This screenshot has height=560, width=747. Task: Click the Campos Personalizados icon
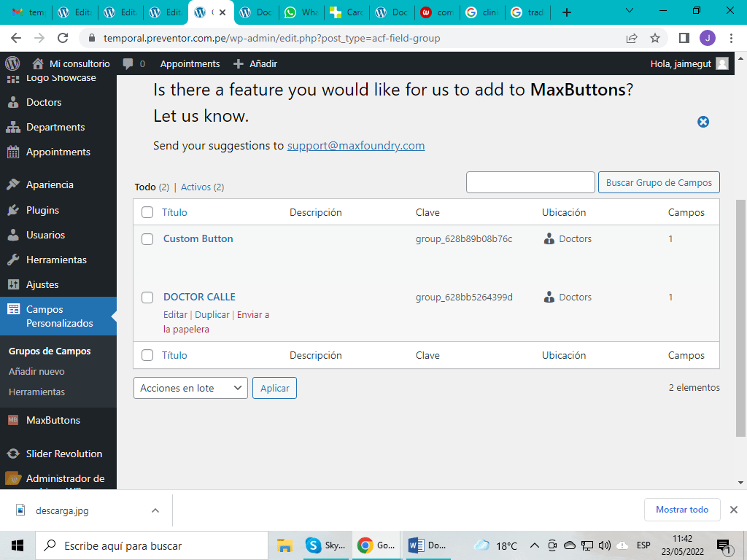pyautogui.click(x=13, y=309)
